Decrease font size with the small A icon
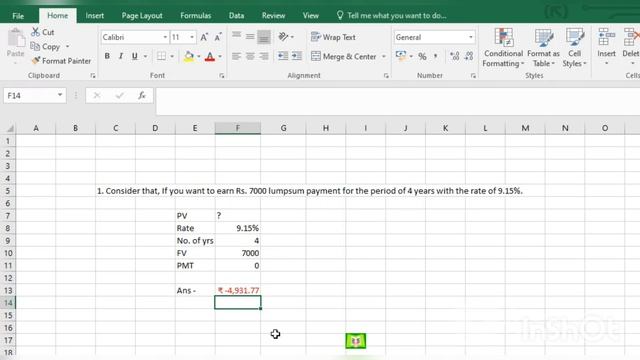Image resolution: width=640 pixels, height=360 pixels. coord(218,37)
